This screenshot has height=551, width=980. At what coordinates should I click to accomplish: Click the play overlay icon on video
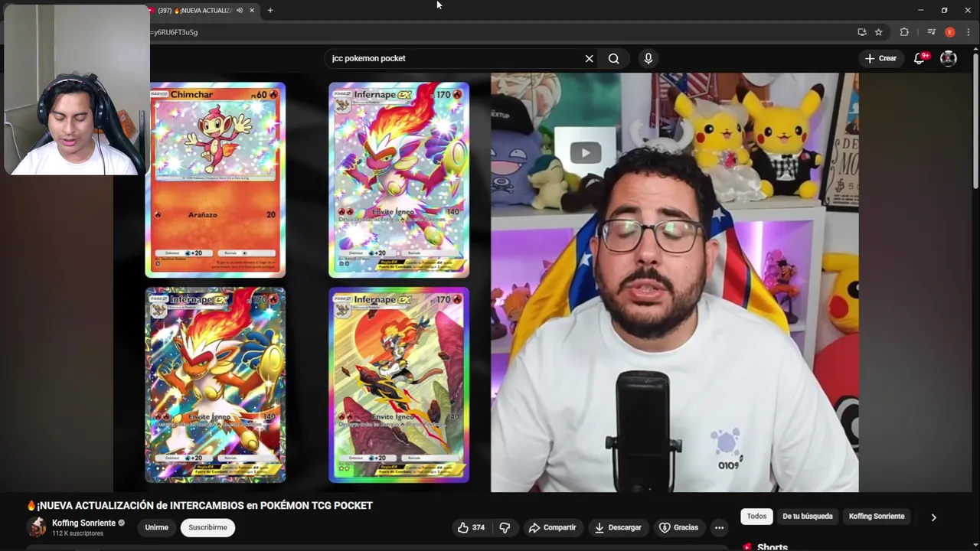click(586, 152)
